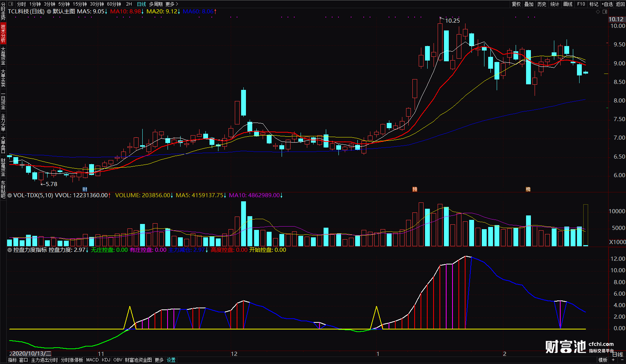This screenshot has height=364, width=626.
Task: Open 模板 template menu
Action: pyautogui.click(x=603, y=360)
